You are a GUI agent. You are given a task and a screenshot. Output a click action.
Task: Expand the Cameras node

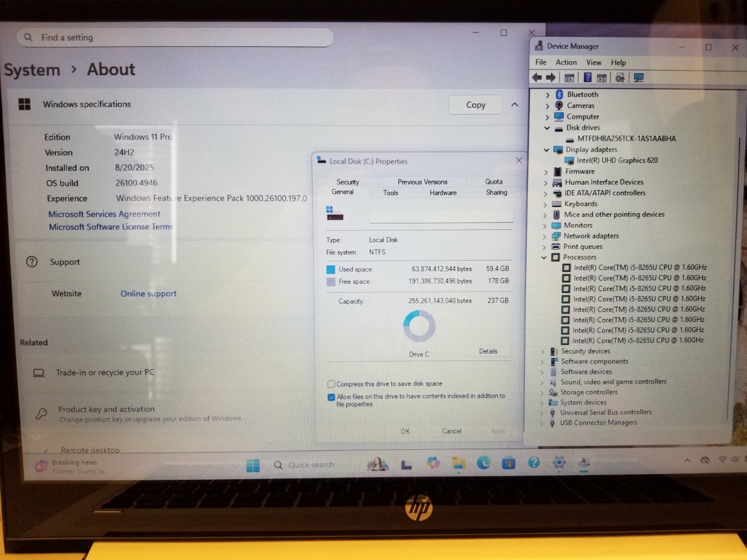tap(548, 106)
